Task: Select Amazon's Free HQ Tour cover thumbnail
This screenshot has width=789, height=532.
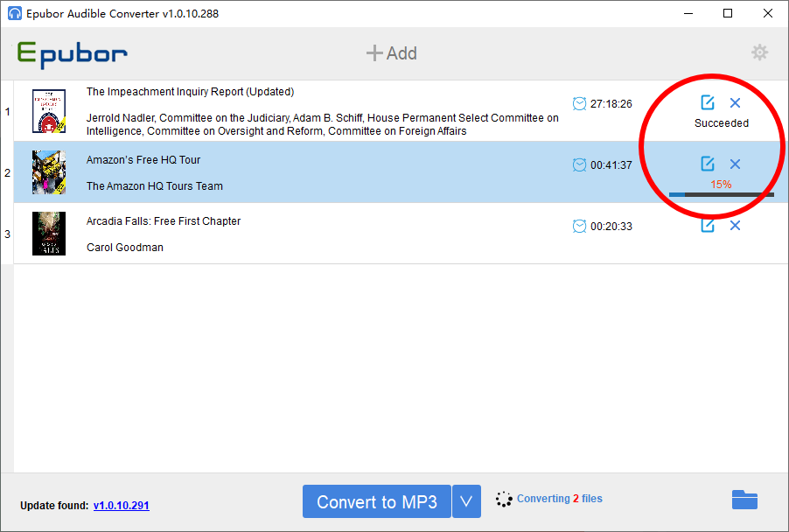Action: (x=49, y=172)
